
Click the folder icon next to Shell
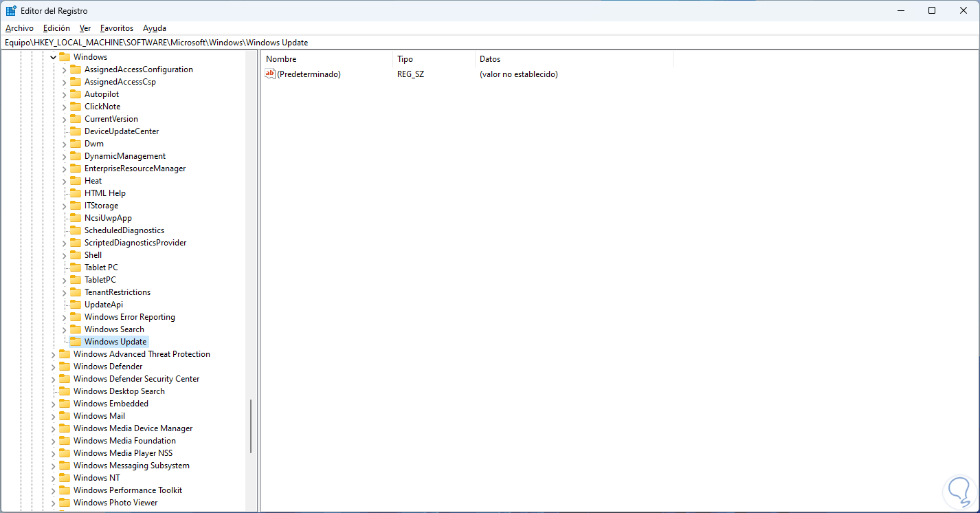tap(76, 255)
